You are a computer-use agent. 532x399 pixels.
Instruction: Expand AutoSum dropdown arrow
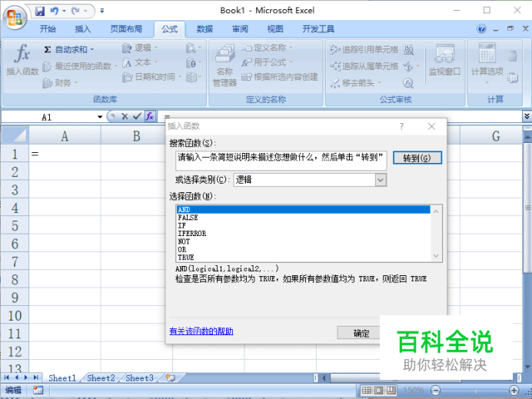92,49
